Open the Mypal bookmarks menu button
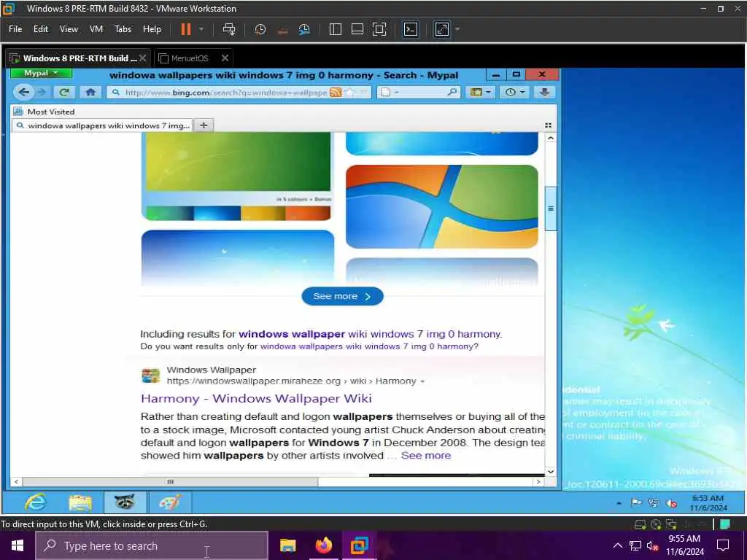 [x=480, y=93]
